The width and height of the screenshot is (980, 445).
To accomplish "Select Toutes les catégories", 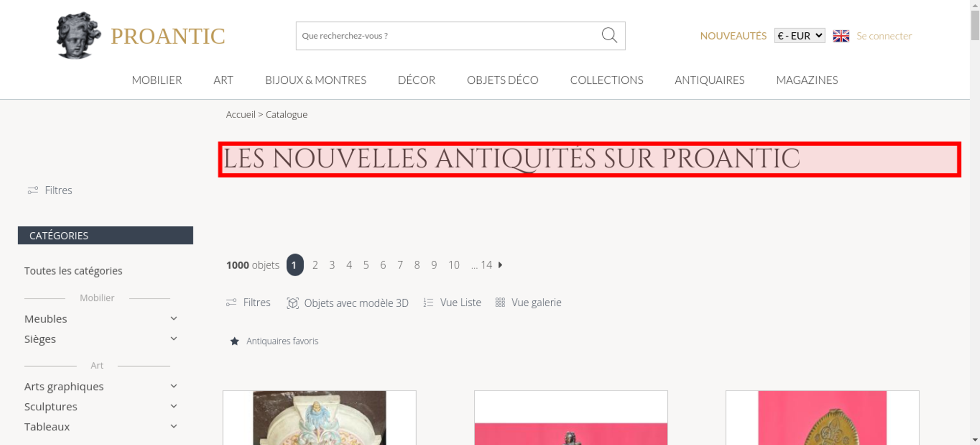I will [x=73, y=271].
